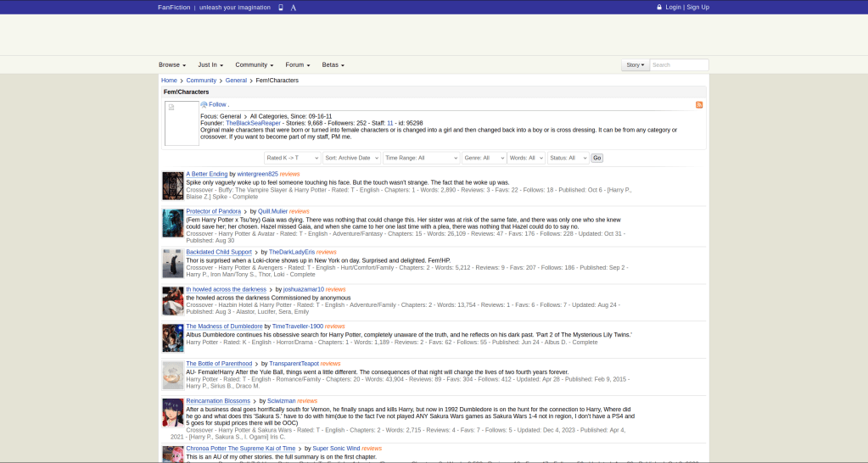Expand the 'Rated K -> T' dropdown

coord(292,158)
